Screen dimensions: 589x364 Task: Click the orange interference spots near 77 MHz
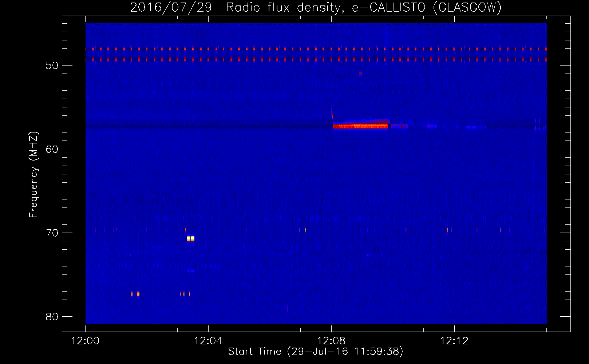(x=135, y=294)
